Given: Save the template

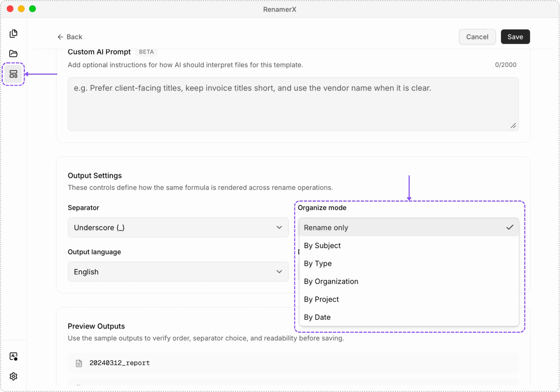Looking at the screenshot, I should click(515, 37).
